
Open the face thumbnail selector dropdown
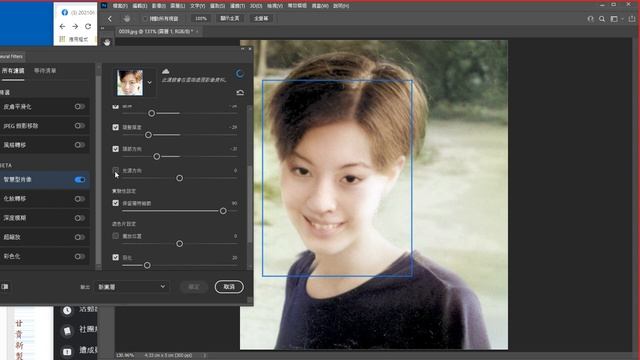150,82
